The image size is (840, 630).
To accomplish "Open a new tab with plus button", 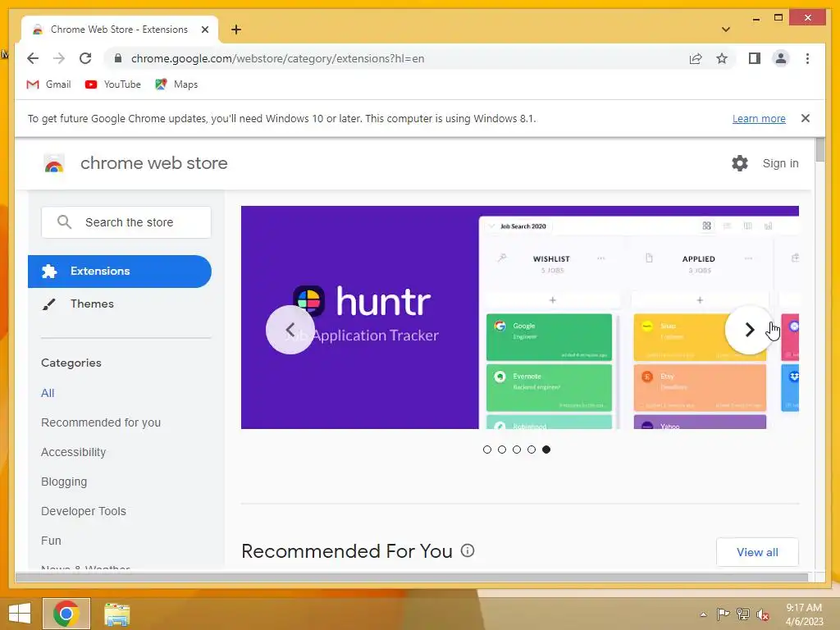I will click(236, 30).
